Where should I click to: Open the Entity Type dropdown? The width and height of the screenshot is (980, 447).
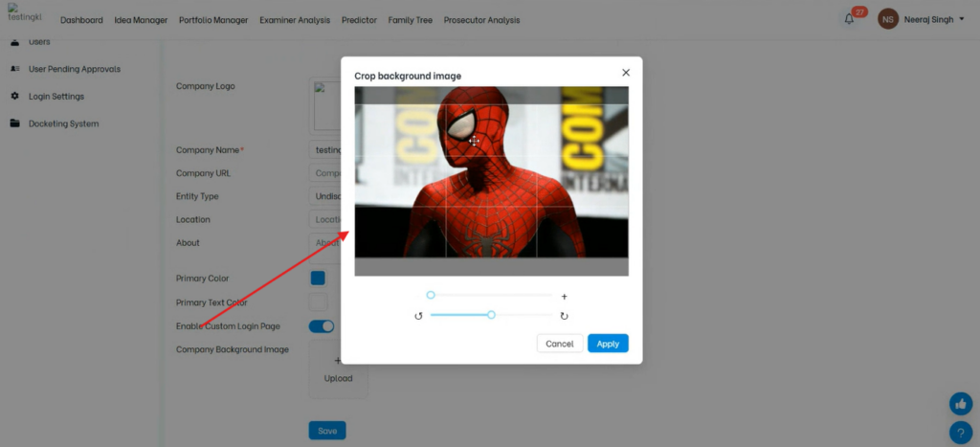point(325,196)
